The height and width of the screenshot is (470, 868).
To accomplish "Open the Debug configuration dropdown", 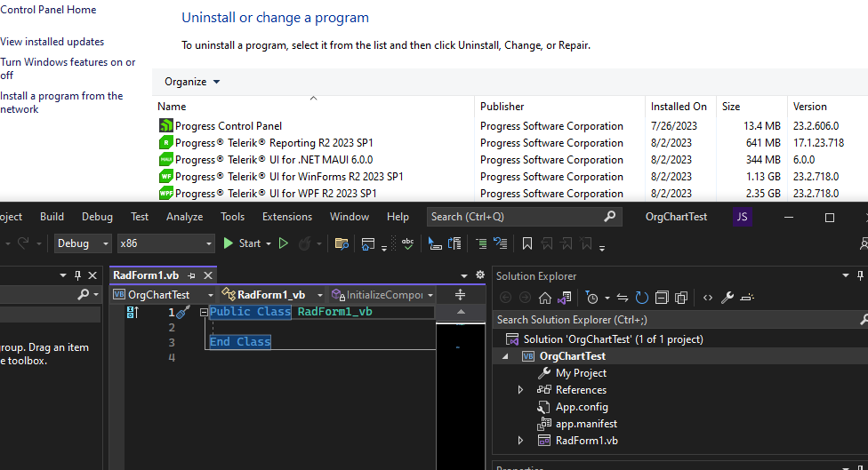I will (84, 243).
